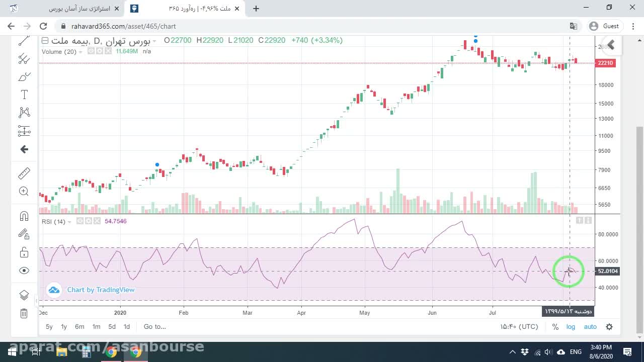Image resolution: width=644 pixels, height=362 pixels.
Task: Set range to 1m
Action: click(96, 327)
